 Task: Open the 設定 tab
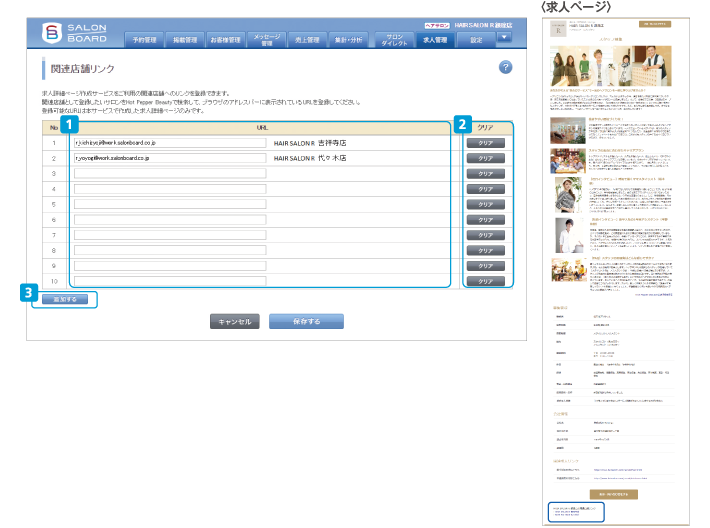tap(476, 40)
